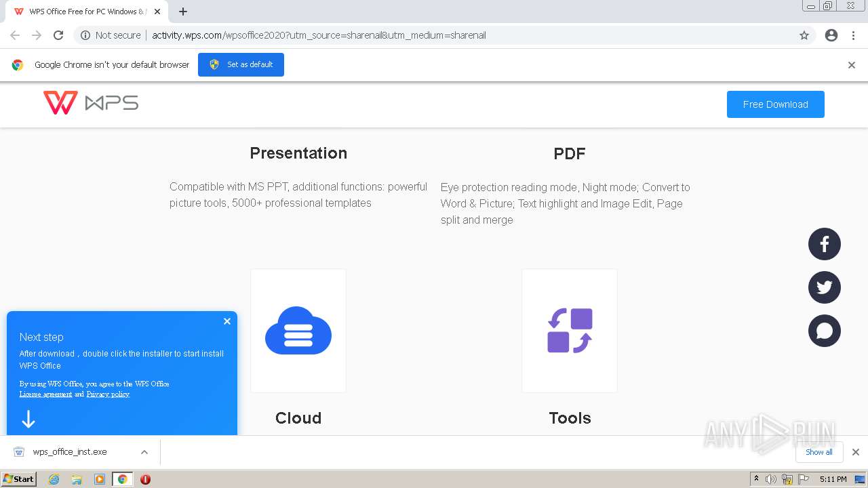Click the volume tray icon
Image resolution: width=868 pixels, height=488 pixels.
pyautogui.click(x=771, y=479)
